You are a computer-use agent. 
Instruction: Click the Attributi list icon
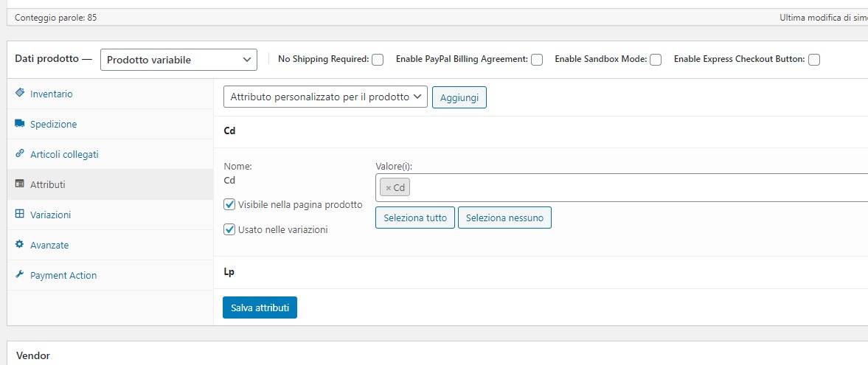(20, 184)
